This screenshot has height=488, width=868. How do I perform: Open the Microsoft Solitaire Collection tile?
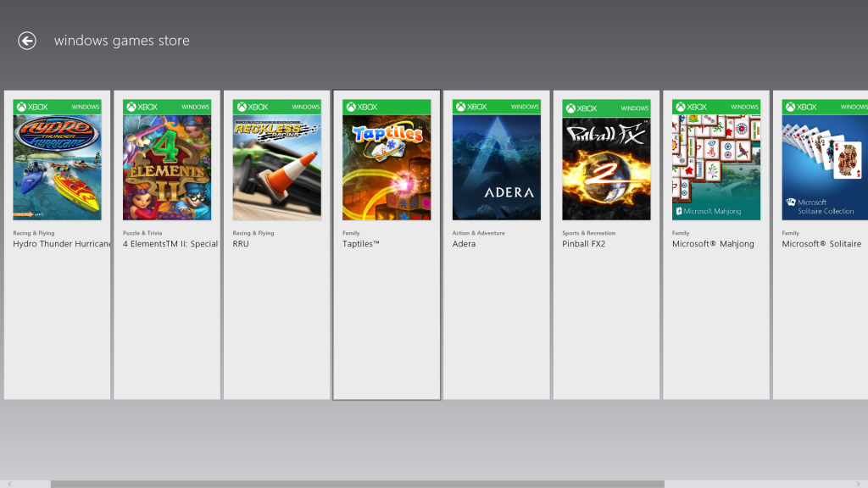tap(824, 161)
